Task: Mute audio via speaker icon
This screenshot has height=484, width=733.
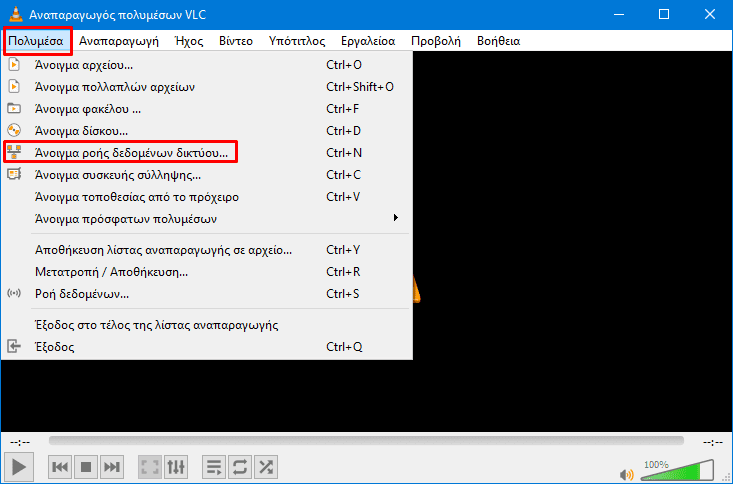Action: coord(626,474)
